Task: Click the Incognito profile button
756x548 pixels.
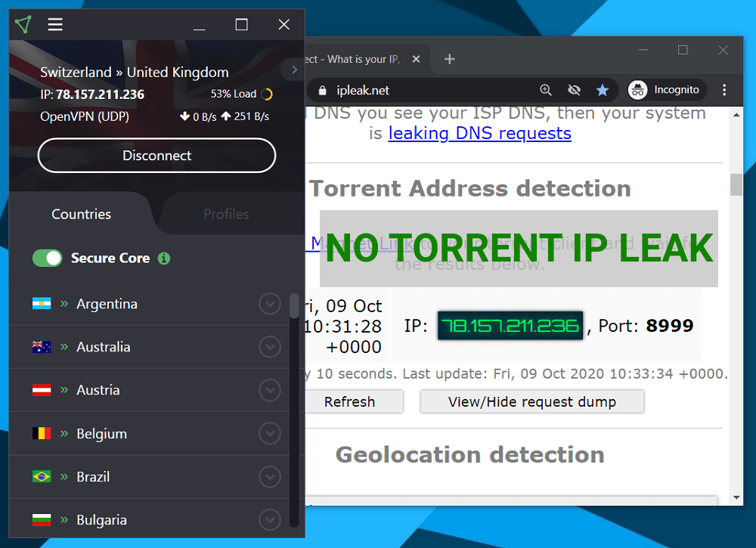Action: (666, 90)
